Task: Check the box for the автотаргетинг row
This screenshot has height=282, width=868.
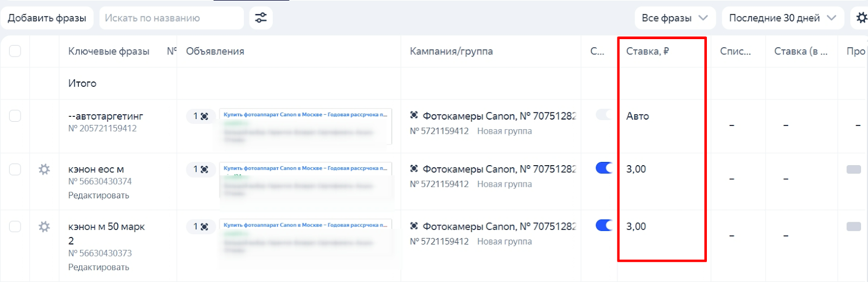Action: pyautogui.click(x=15, y=116)
